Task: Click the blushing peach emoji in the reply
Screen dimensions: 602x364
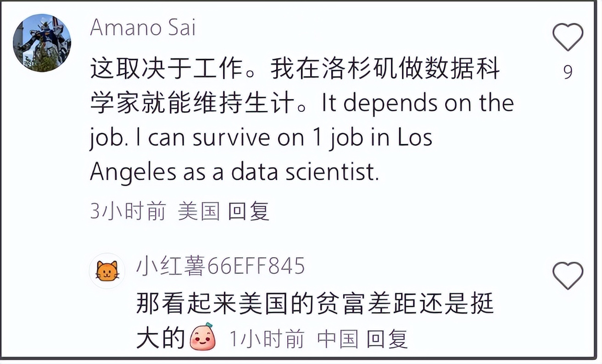Action: tap(203, 337)
